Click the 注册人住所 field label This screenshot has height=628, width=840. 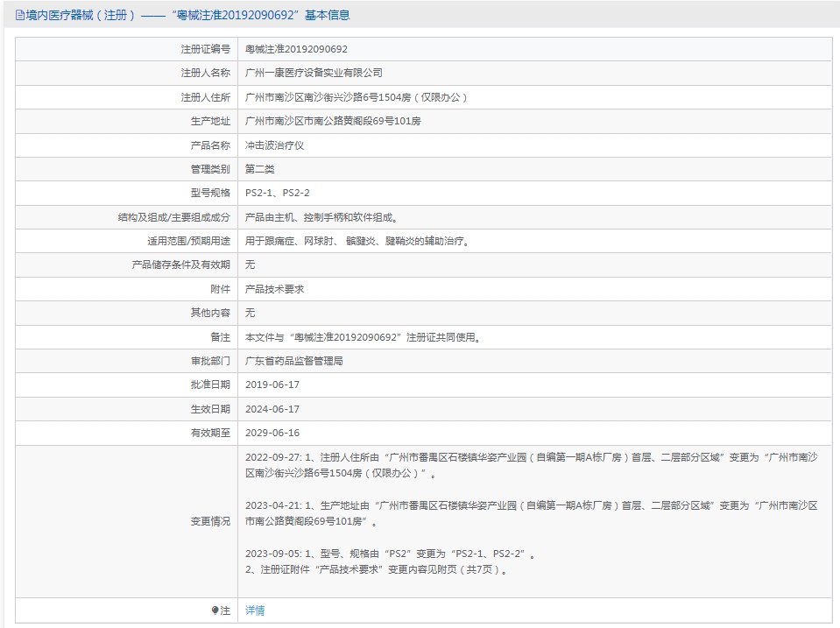pyautogui.click(x=205, y=97)
